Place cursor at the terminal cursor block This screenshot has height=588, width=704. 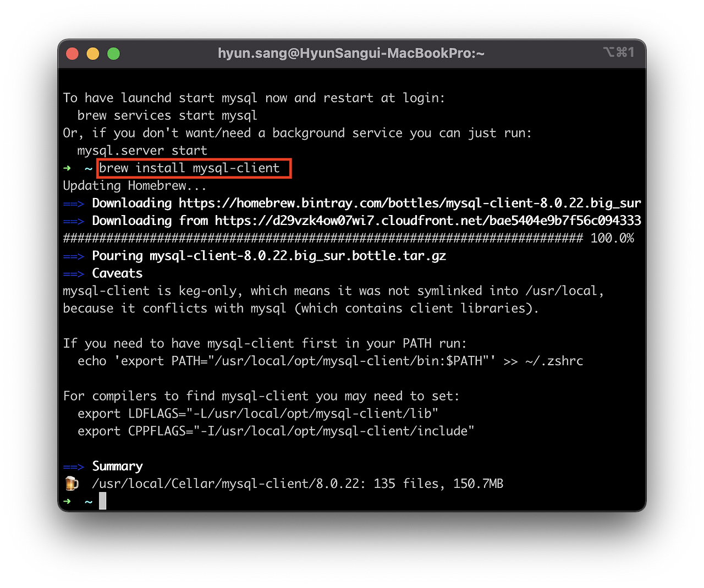[102, 501]
